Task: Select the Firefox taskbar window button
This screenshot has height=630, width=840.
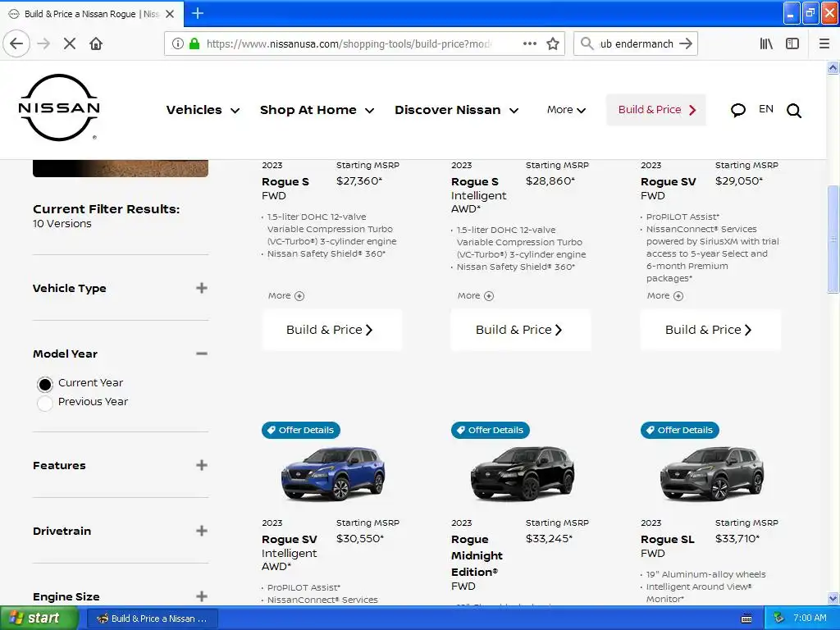Action: pyautogui.click(x=152, y=619)
